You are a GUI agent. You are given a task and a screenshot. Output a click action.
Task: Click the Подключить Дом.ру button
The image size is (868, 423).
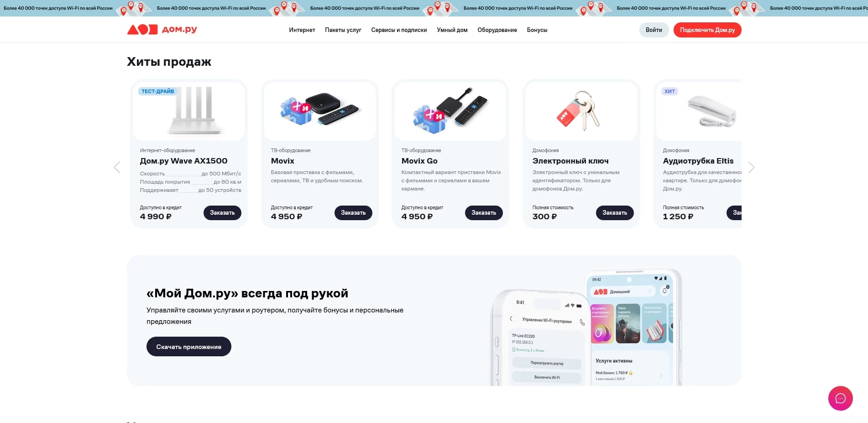(707, 30)
